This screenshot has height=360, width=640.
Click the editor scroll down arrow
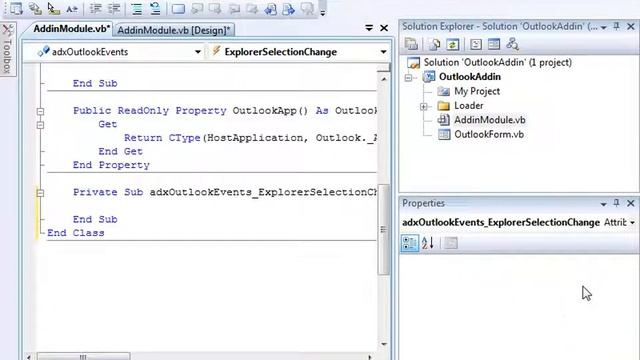click(x=384, y=344)
